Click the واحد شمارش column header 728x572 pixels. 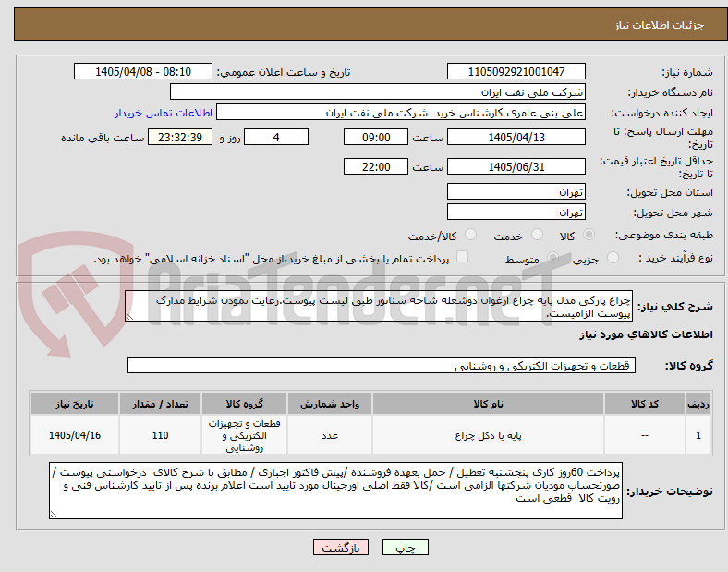[x=330, y=404]
